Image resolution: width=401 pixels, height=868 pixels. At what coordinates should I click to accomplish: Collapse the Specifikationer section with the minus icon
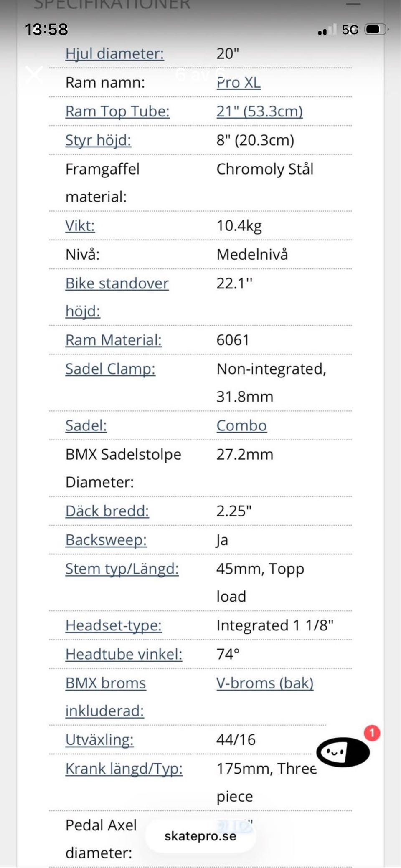(353, 4)
